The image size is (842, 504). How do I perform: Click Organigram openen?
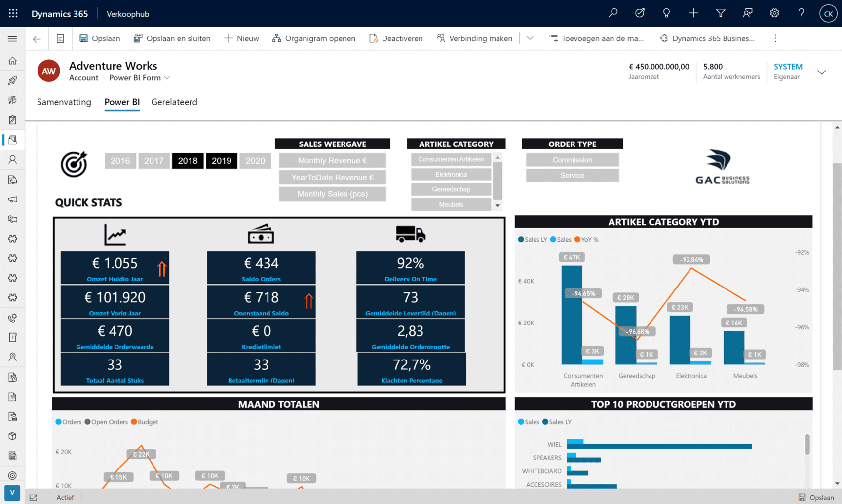click(x=314, y=38)
